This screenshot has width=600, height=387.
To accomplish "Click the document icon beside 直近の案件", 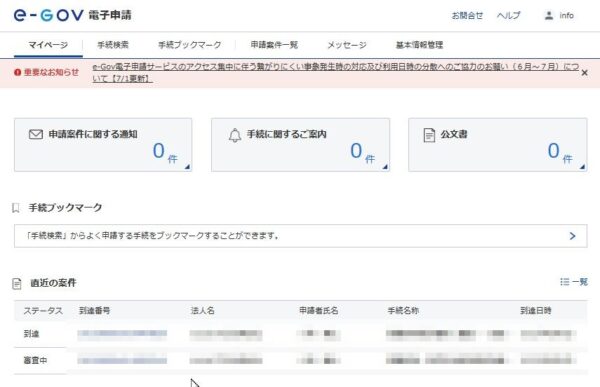I will click(x=17, y=284).
